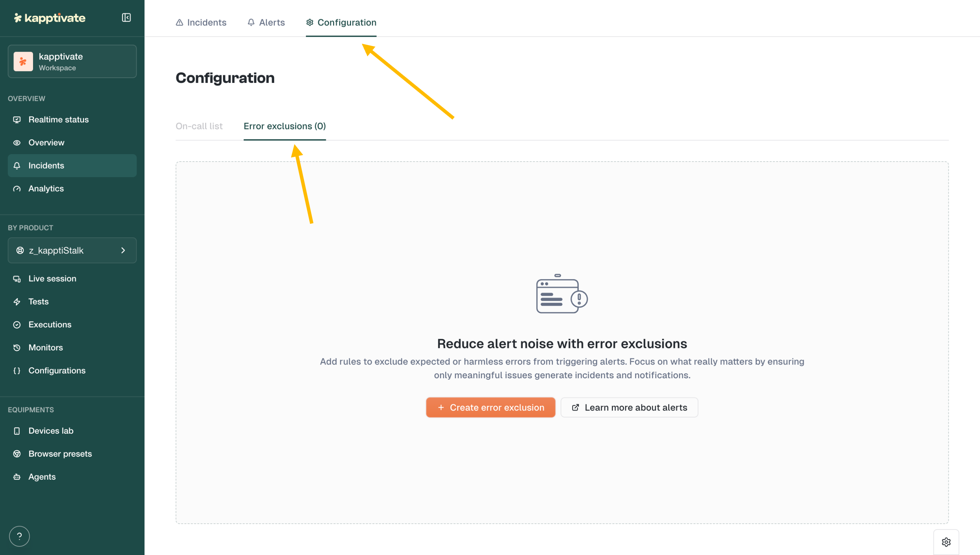The height and width of the screenshot is (555, 980).
Task: Go to Analytics in sidebar
Action: [x=46, y=189]
